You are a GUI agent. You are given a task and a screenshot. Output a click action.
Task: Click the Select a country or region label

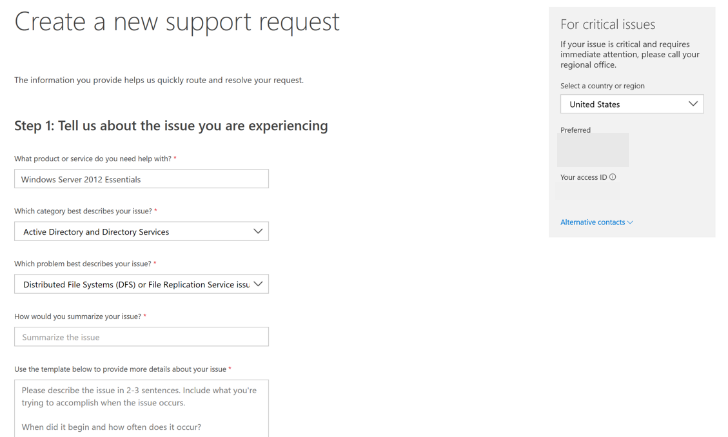click(x=602, y=86)
